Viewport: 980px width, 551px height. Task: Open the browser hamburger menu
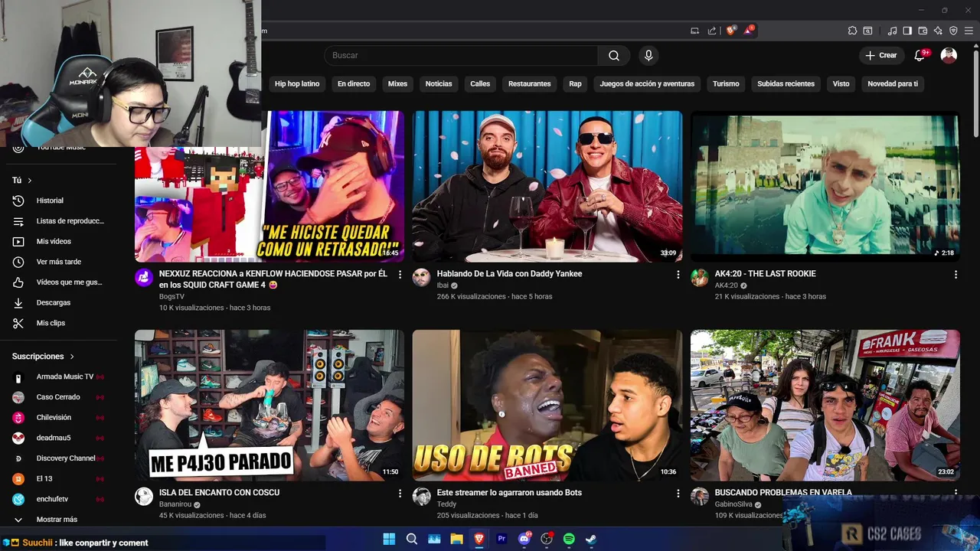(969, 31)
